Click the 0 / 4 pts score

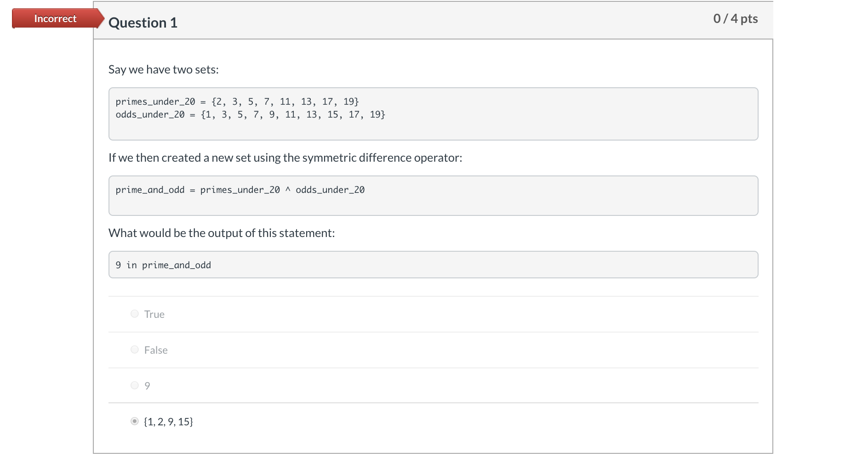pos(735,18)
